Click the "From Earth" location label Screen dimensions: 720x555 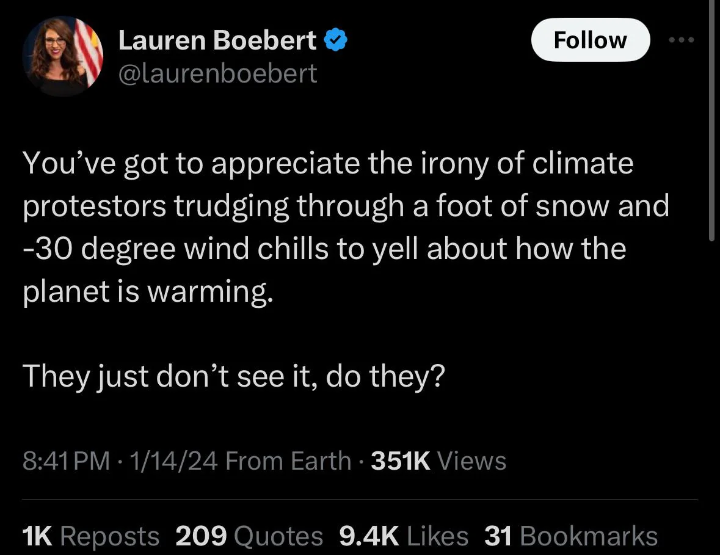[x=289, y=461]
